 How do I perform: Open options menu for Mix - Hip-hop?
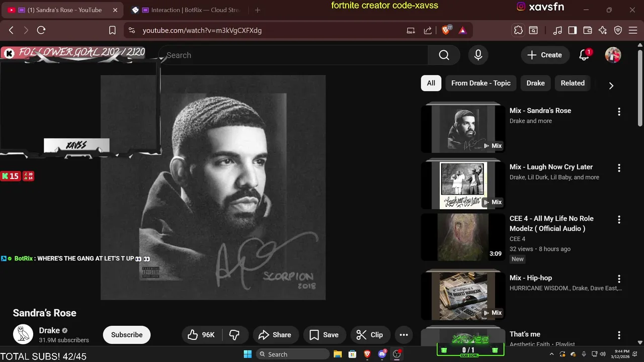pos(619,279)
